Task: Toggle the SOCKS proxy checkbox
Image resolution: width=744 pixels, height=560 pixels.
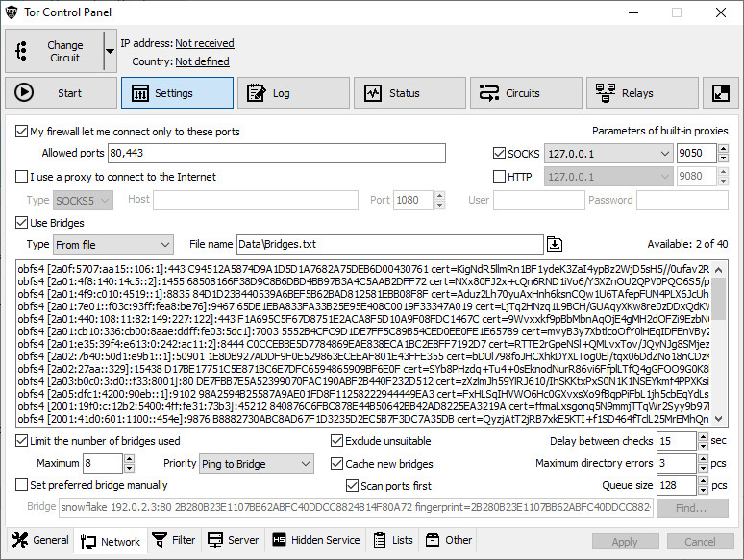Action: point(499,153)
